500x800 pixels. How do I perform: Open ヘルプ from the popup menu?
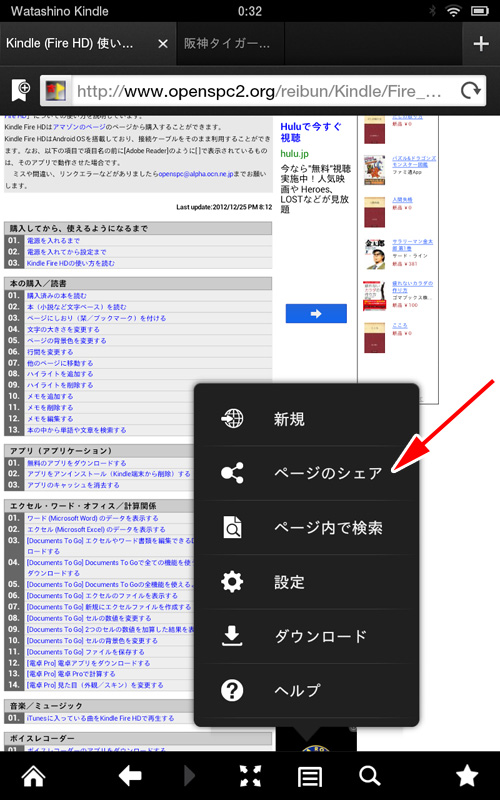point(307,691)
